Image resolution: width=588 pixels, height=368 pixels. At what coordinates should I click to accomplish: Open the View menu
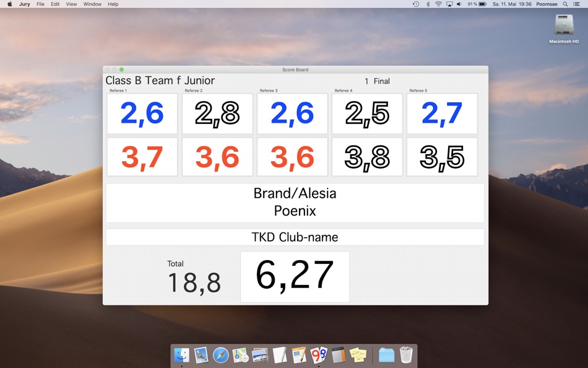[71, 4]
